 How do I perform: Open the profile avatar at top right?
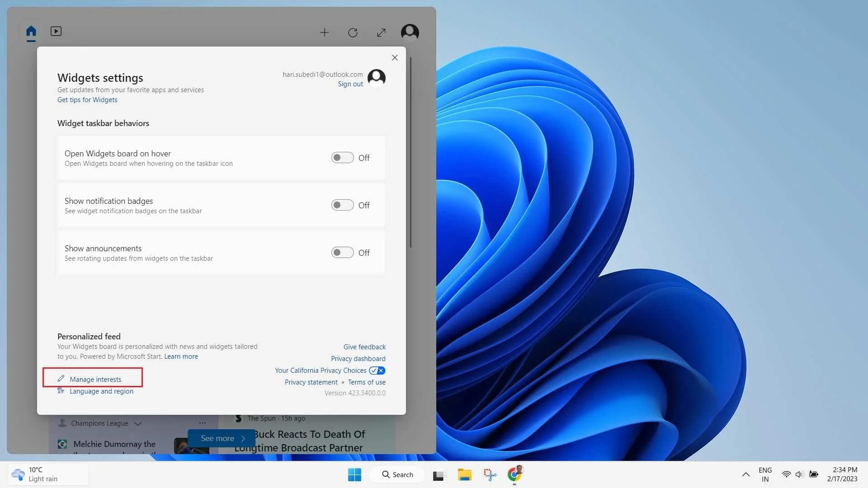(410, 32)
